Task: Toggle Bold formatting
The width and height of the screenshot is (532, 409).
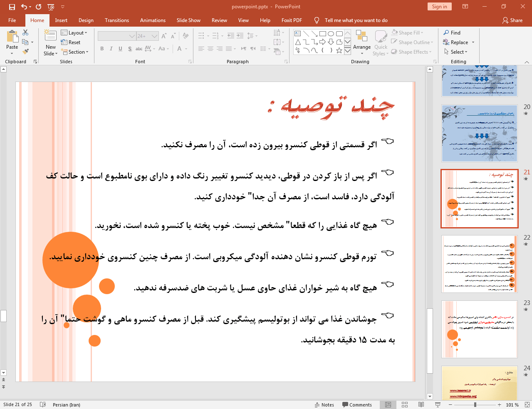Action: [102, 49]
